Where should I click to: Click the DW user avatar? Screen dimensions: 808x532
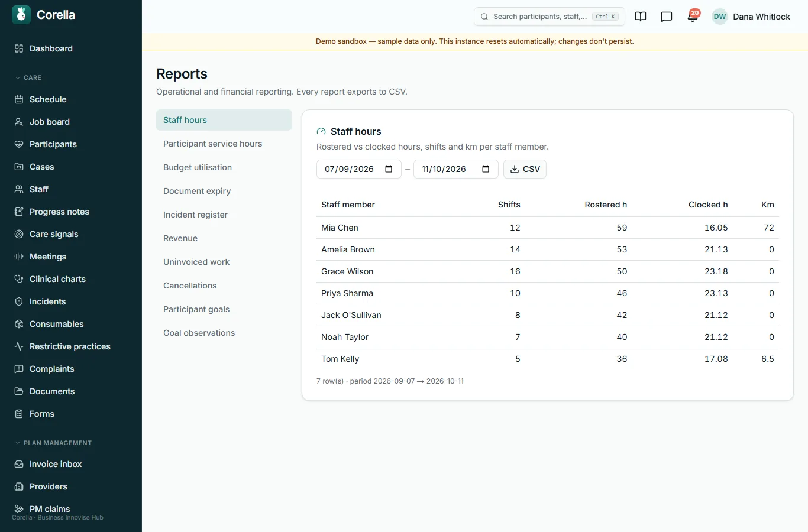tap(720, 17)
